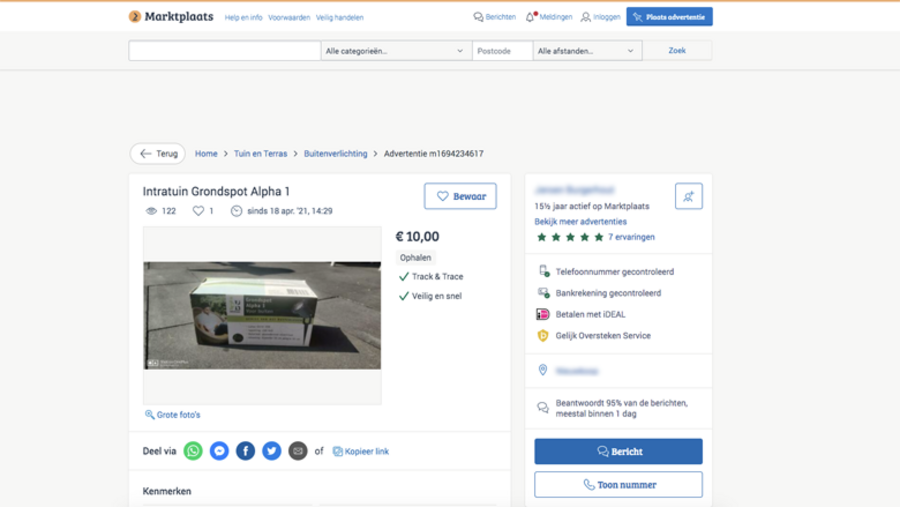Click the first rating star
The height and width of the screenshot is (507, 900).
tap(541, 237)
